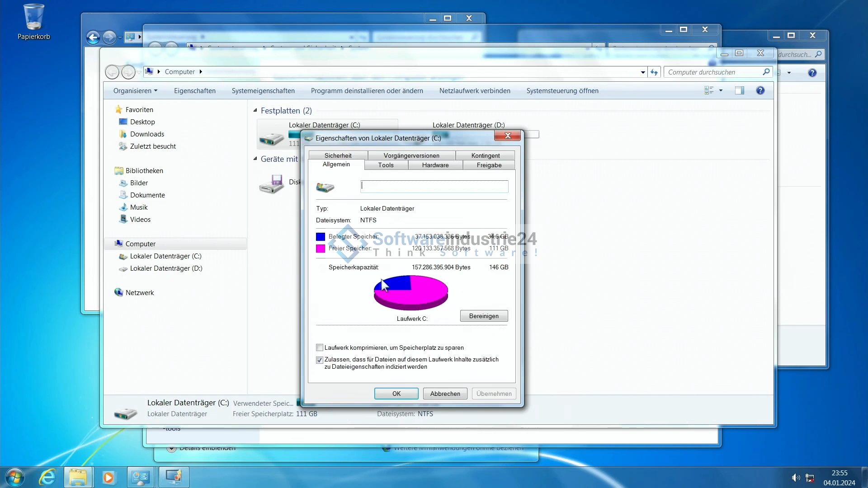Switch to the Tools tab
868x488 pixels.
[x=386, y=165]
